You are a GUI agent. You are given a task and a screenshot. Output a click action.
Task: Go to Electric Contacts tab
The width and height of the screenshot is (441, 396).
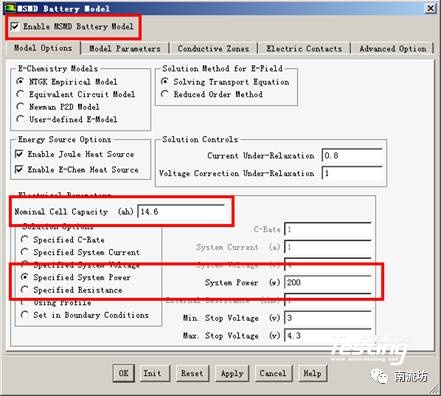pos(304,49)
